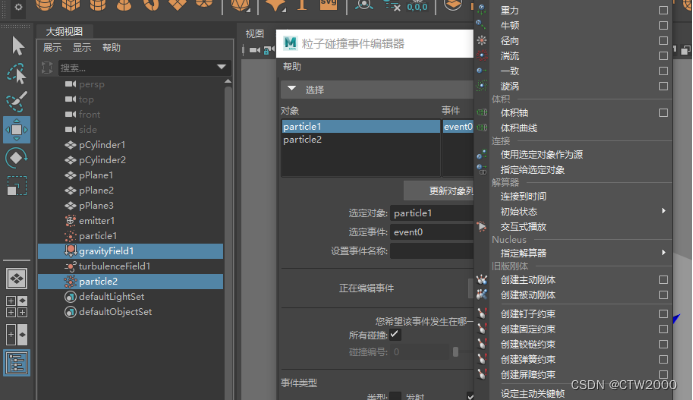Image resolution: width=693 pixels, height=400 pixels.
Task: Click the nail constraint icon
Action: (482, 314)
